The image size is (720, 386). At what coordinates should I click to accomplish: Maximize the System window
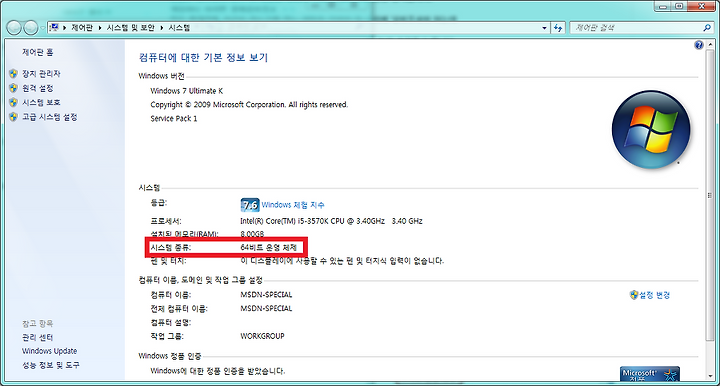tap(679, 6)
